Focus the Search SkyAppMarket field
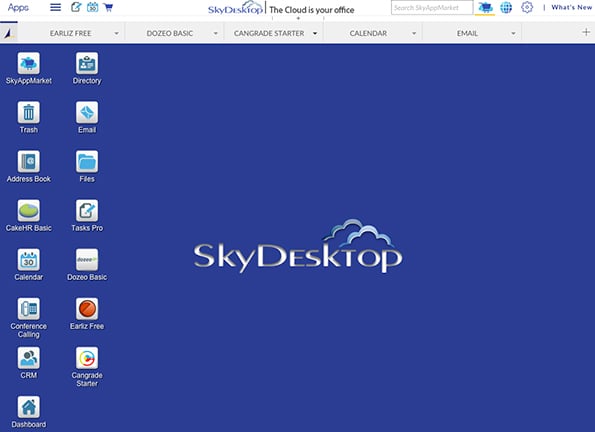The height and width of the screenshot is (432, 595). (432, 8)
